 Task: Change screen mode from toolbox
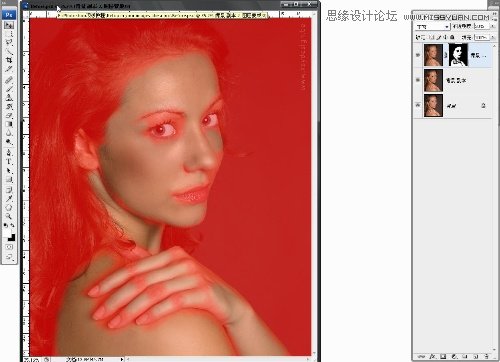point(9,257)
